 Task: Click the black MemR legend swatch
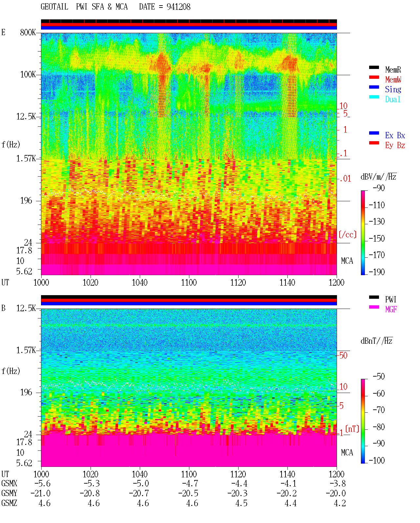[x=374, y=68]
